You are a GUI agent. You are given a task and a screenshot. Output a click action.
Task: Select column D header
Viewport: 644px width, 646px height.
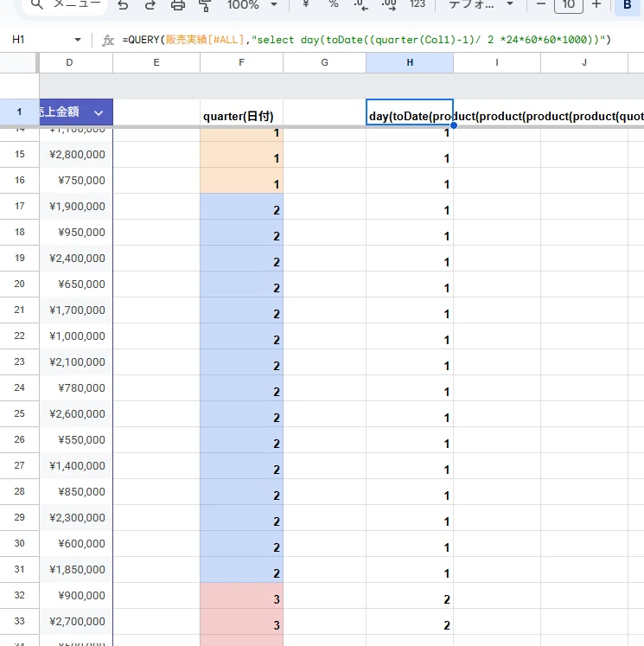point(76,62)
